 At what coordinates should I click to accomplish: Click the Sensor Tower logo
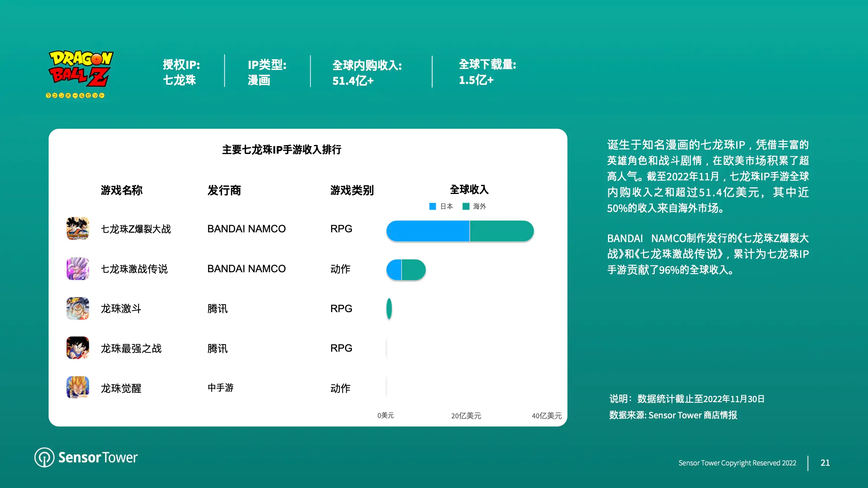click(x=86, y=457)
